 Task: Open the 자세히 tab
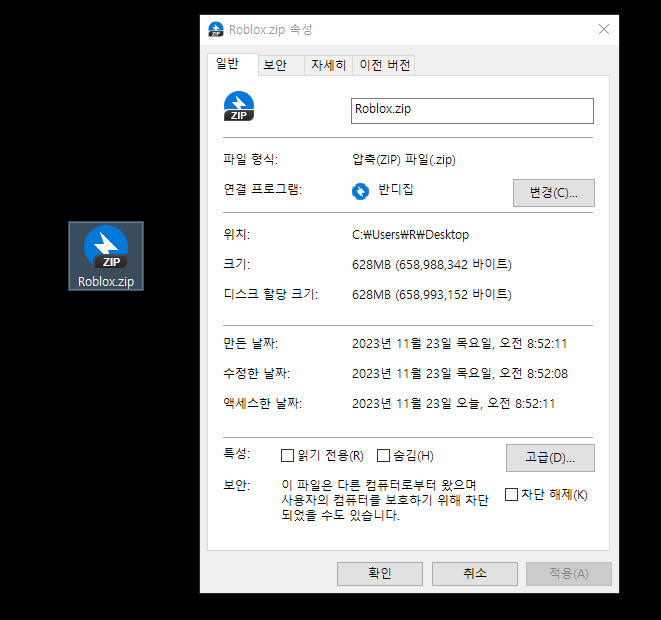[328, 65]
